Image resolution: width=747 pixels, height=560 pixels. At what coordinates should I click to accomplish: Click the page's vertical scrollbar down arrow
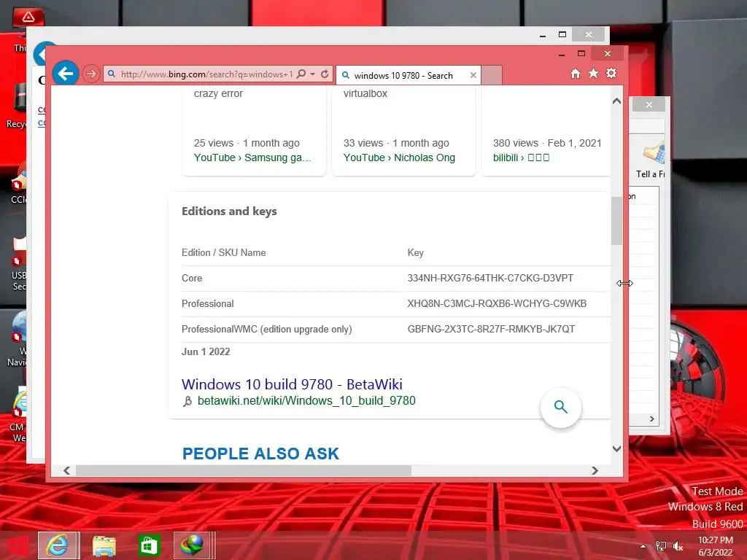[x=616, y=448]
